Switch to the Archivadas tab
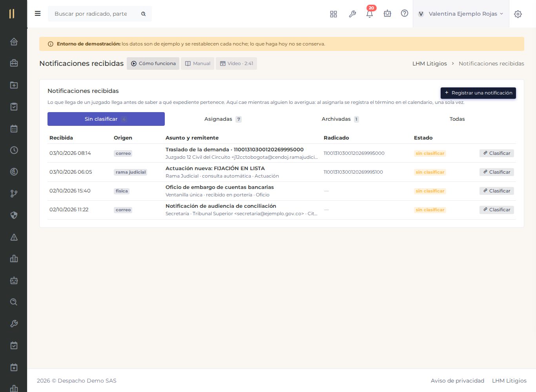 [x=340, y=119]
